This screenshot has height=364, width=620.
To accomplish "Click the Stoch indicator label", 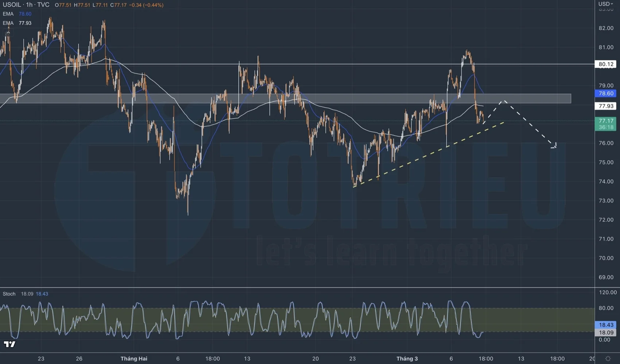I will click(9, 294).
